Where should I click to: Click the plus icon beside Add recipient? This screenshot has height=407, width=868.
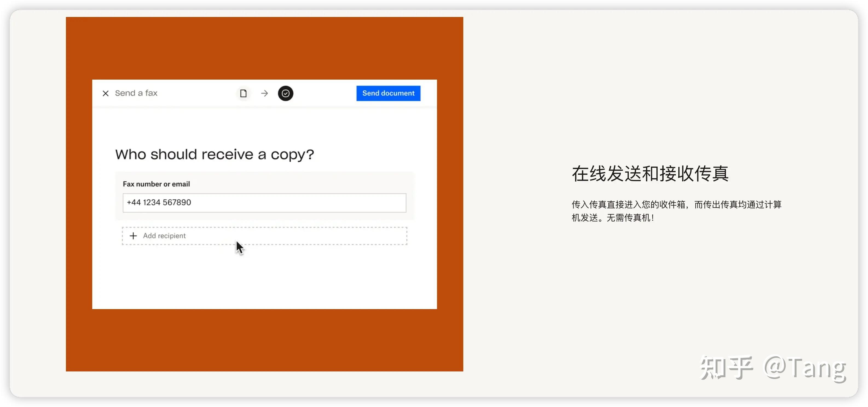click(x=133, y=236)
